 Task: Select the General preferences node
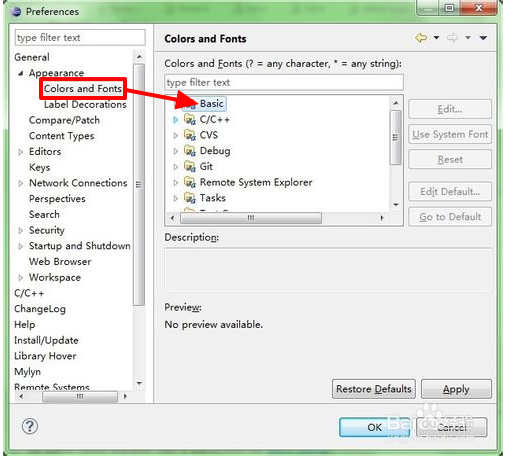[32, 57]
